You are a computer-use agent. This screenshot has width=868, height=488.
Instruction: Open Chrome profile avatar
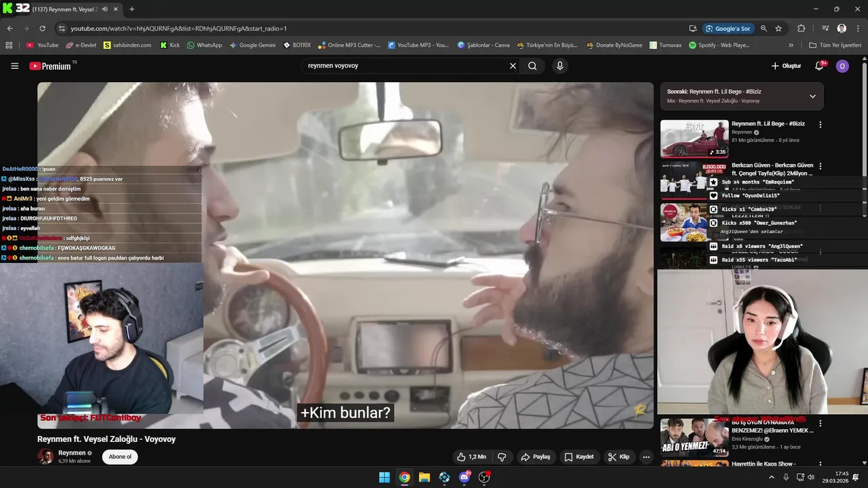tap(842, 28)
